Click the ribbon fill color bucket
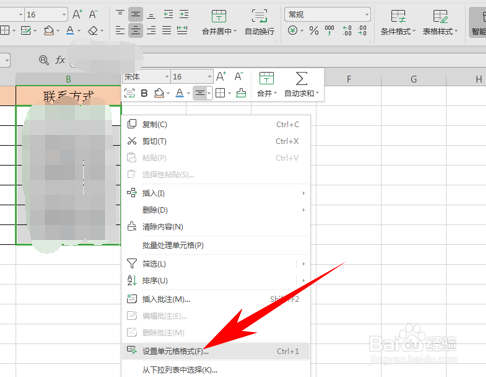This screenshot has width=486, height=377. (49, 31)
